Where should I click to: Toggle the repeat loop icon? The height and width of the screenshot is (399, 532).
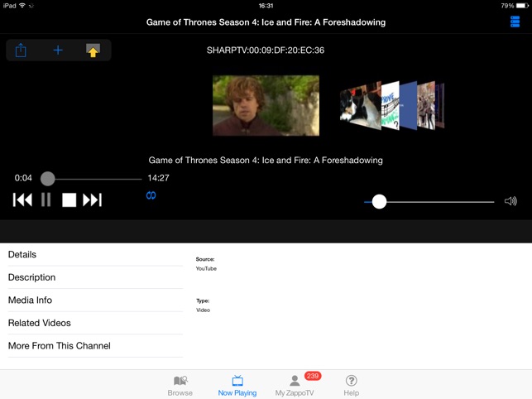151,195
